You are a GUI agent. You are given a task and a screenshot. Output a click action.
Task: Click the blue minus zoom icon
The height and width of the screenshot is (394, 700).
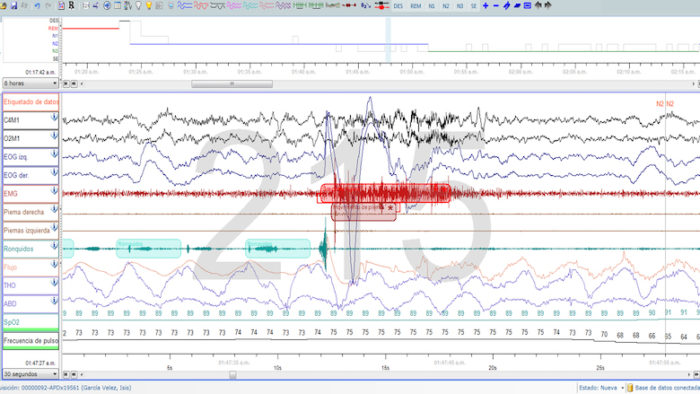coord(496,6)
